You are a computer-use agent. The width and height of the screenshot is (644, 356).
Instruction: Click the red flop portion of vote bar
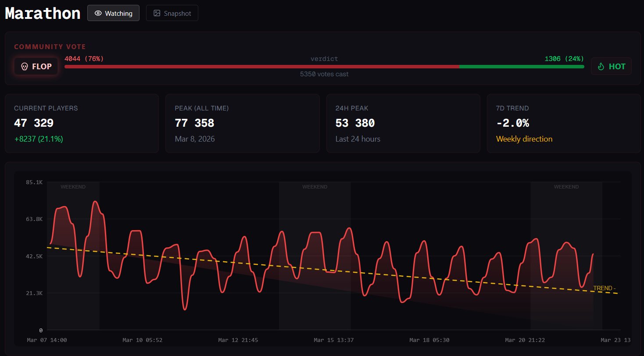(x=262, y=67)
